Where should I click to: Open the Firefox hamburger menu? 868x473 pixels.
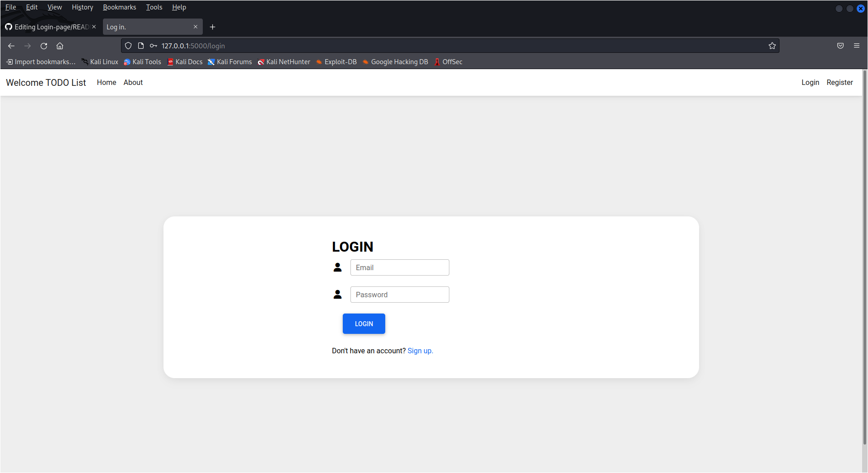pyautogui.click(x=857, y=46)
